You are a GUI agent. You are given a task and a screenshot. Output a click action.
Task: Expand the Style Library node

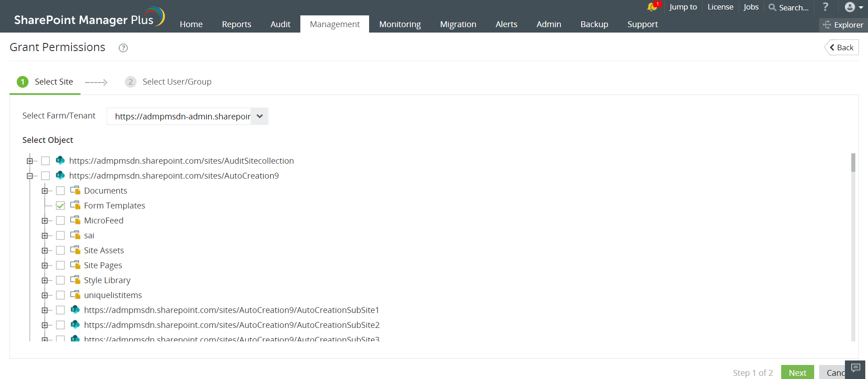[44, 280]
